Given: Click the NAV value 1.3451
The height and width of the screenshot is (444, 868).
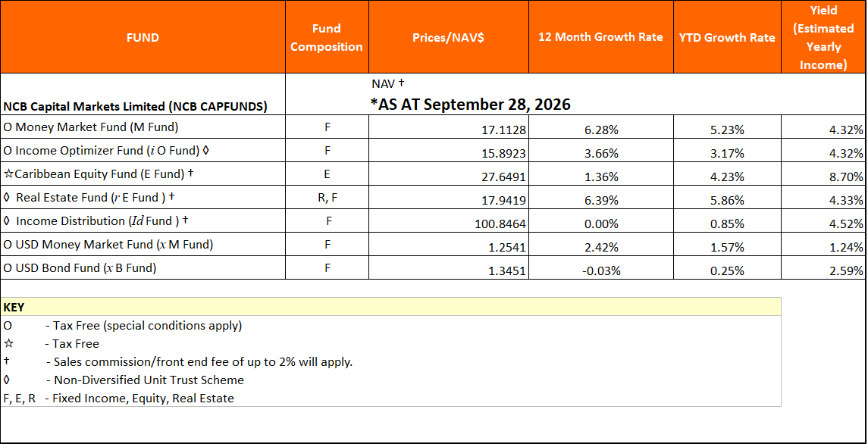Looking at the screenshot, I should (507, 270).
